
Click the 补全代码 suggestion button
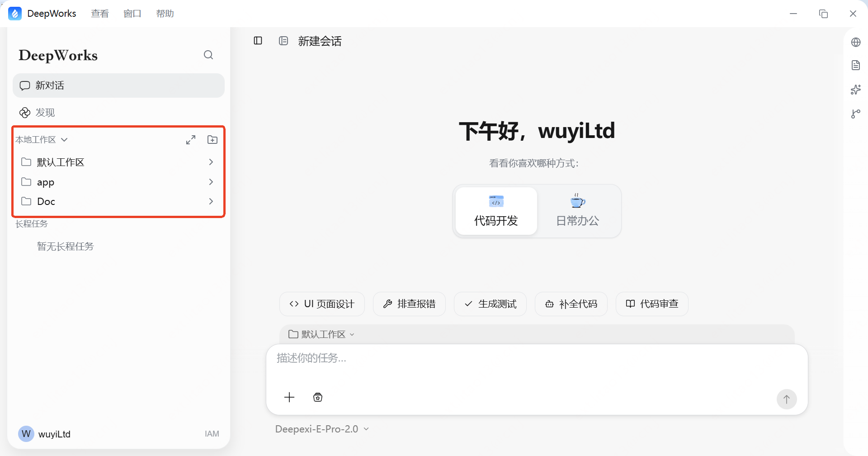571,304
